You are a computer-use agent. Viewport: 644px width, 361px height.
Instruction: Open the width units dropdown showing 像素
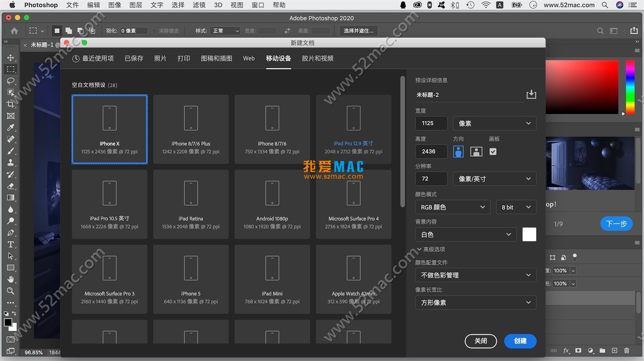[x=494, y=123]
